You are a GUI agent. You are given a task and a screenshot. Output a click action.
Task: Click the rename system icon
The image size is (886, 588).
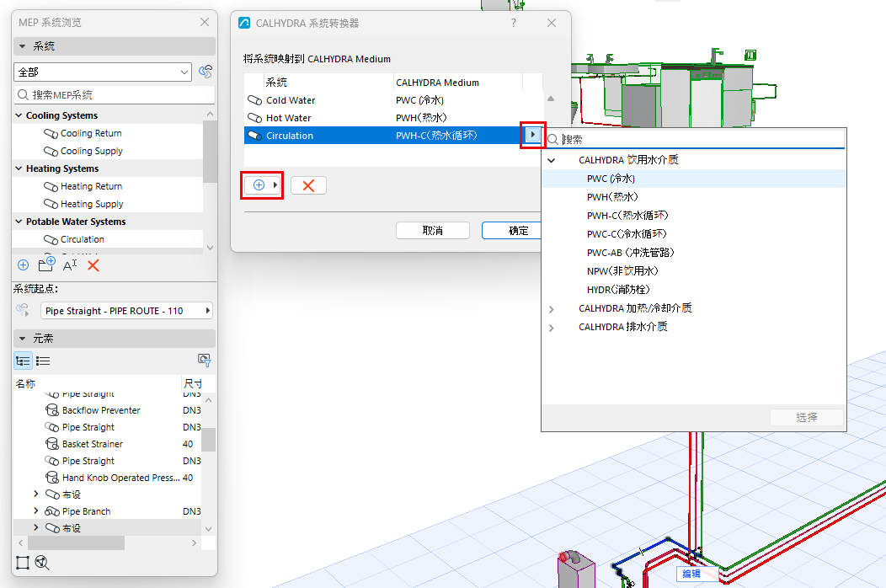(x=70, y=265)
